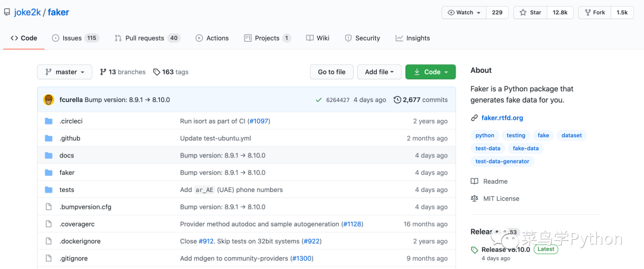Open the faker repository name link
This screenshot has height=269, width=644.
coord(58,13)
